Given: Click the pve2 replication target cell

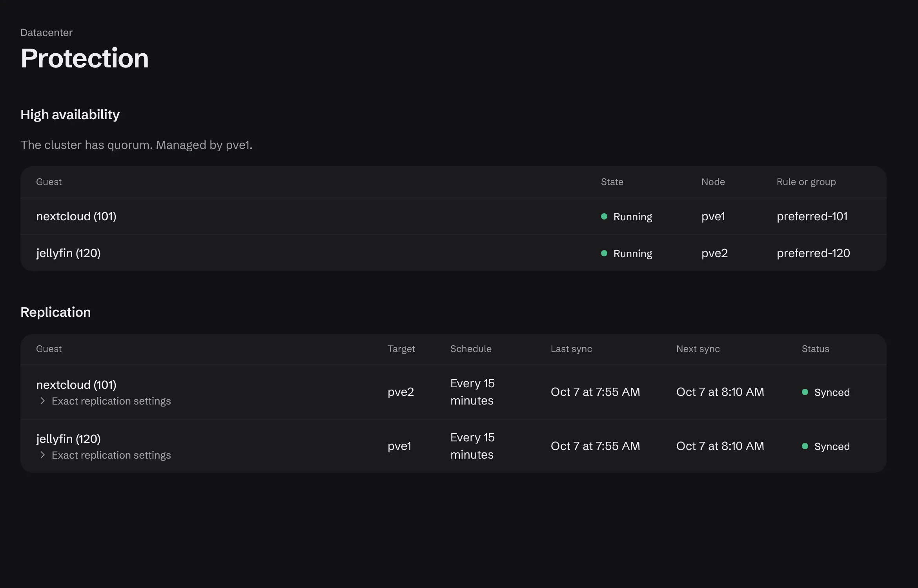Looking at the screenshot, I should point(401,392).
